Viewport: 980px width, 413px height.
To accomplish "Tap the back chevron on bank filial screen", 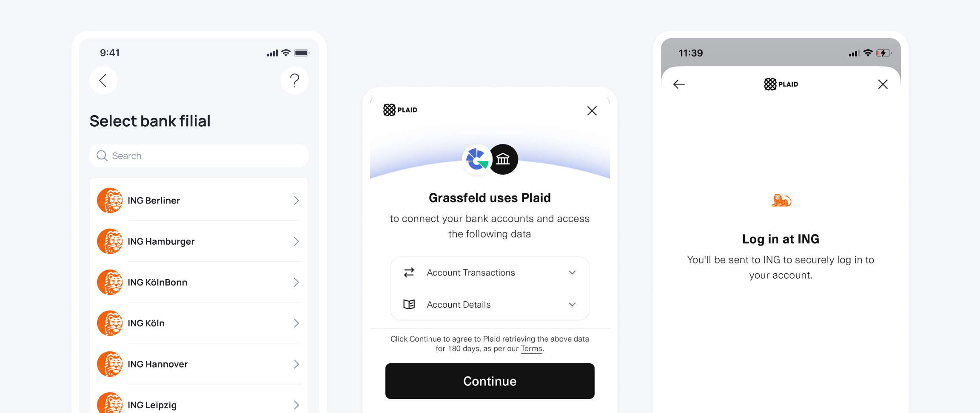I will [103, 80].
